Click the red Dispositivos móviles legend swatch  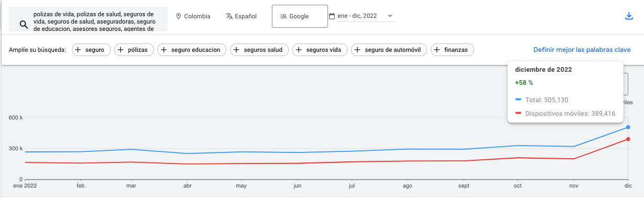pos(518,113)
